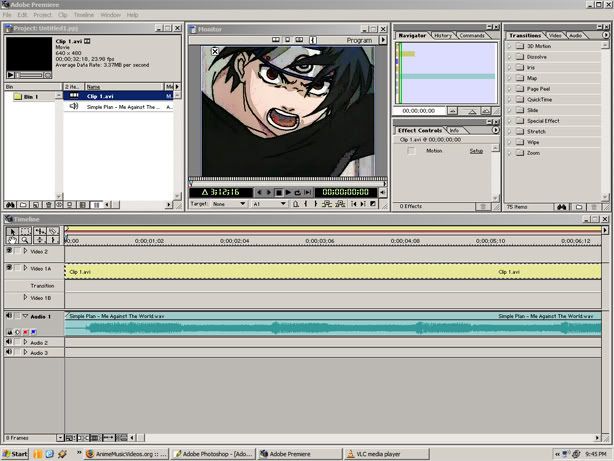Open Adobe Photoshop from taskbar

[x=214, y=454]
